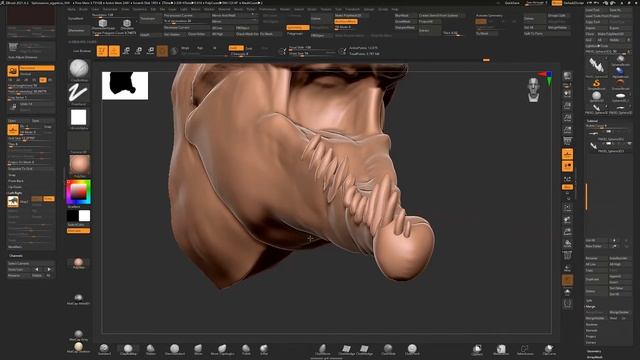Open the EraserBrush tool thumbnail
Viewport: 640px width, 360px height.
pos(620,84)
